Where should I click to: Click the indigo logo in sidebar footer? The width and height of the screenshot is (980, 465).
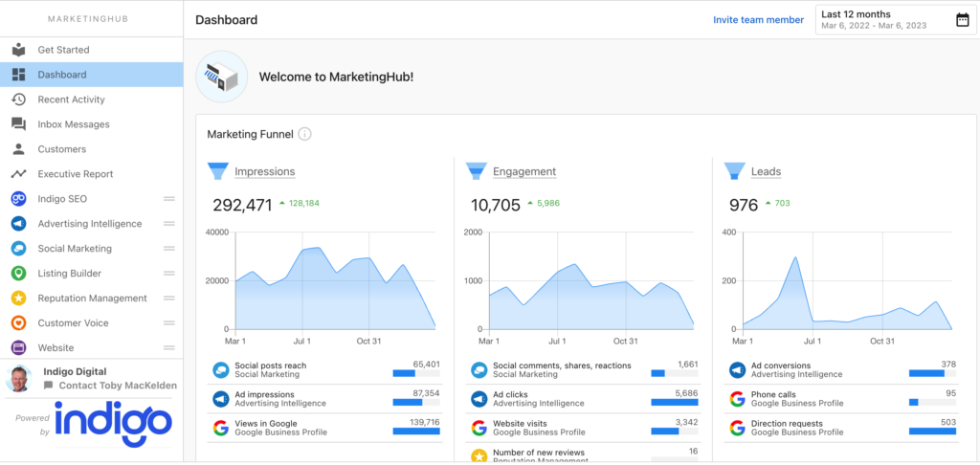pyautogui.click(x=113, y=424)
